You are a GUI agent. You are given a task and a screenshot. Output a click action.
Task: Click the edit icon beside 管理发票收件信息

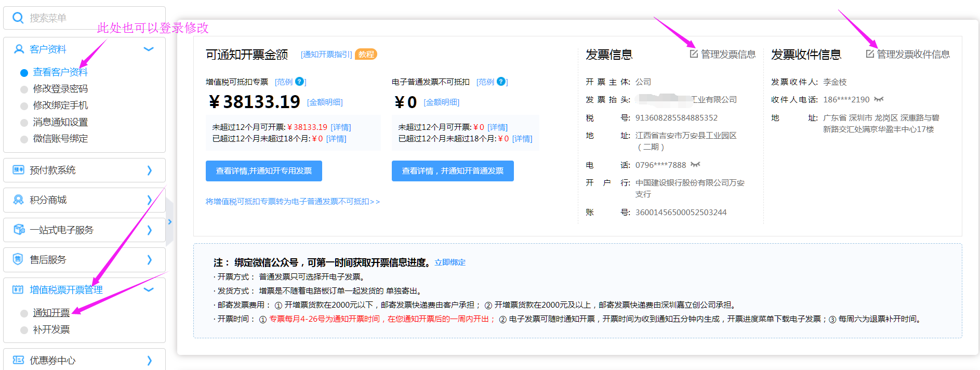click(870, 54)
